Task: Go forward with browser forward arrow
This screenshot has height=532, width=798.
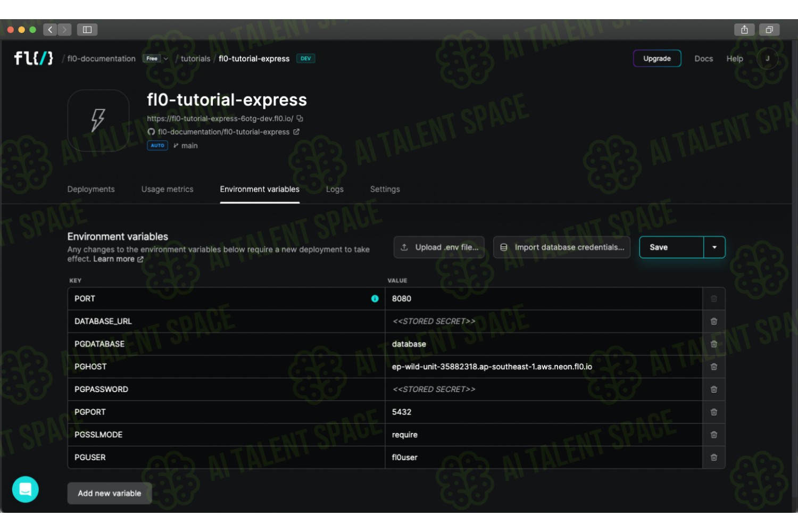Action: (x=64, y=30)
